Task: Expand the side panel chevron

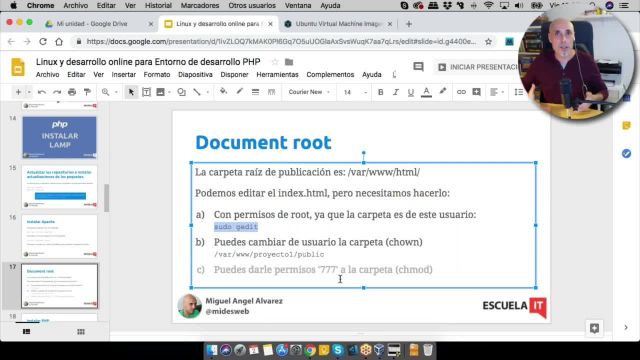Action: (626, 328)
